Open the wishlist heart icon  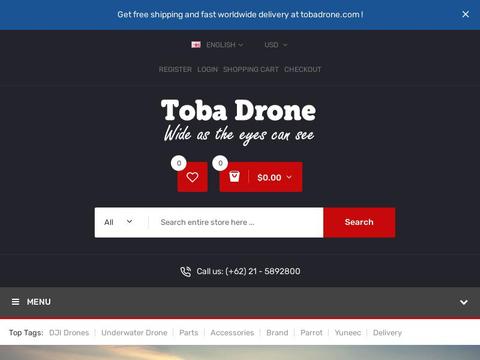[192, 177]
